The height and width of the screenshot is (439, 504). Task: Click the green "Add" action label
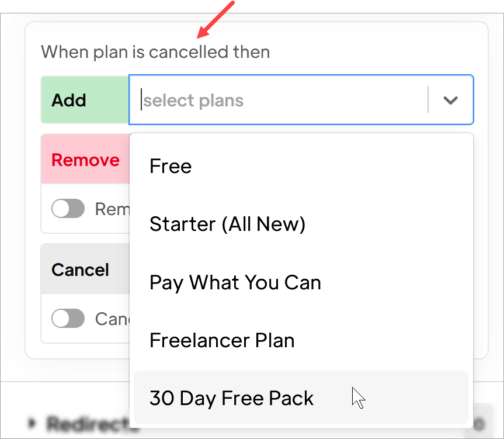68,100
